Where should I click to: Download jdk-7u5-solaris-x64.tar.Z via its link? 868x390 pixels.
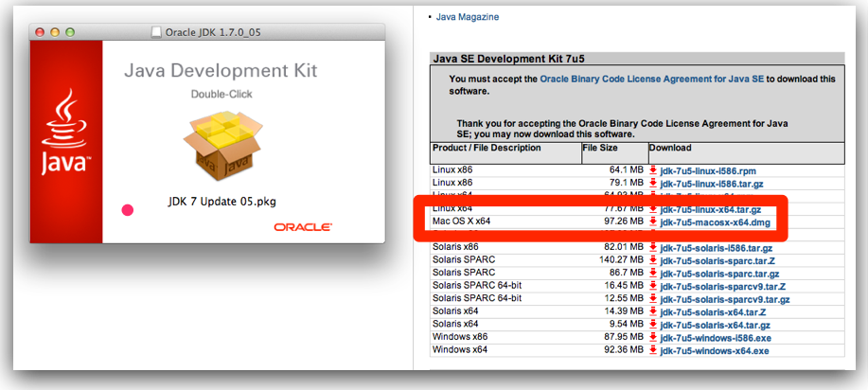tap(711, 312)
